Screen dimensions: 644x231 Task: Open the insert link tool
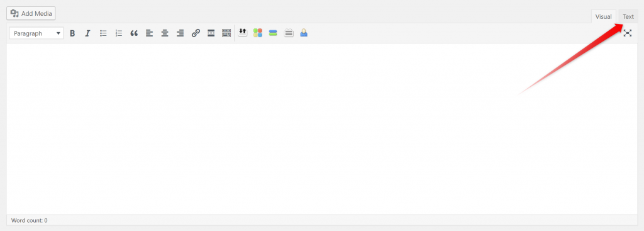[x=196, y=33]
